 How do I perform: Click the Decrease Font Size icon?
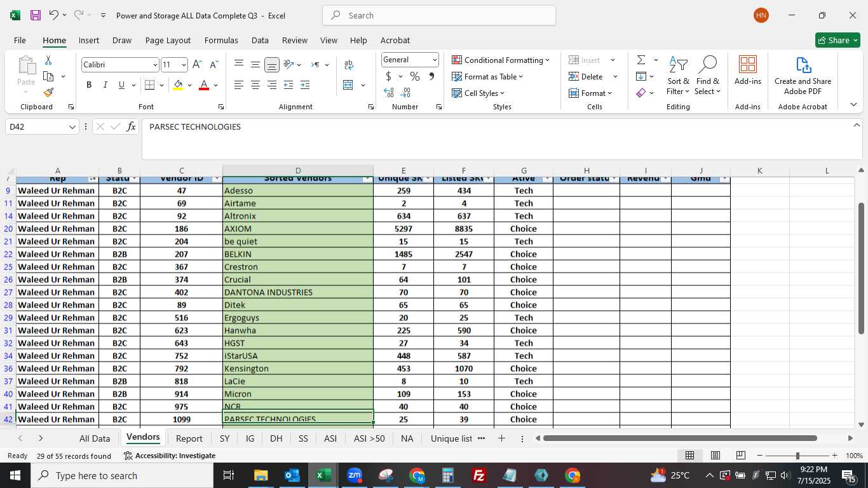(214, 65)
